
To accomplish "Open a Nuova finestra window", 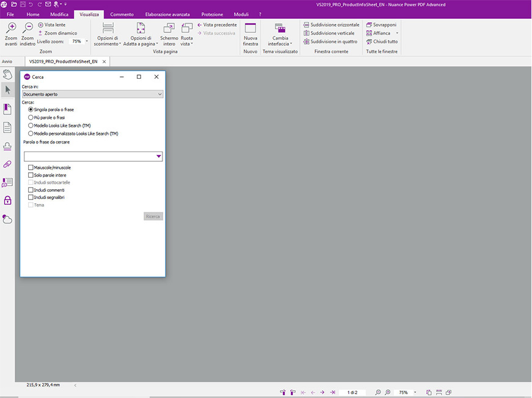I will pos(250,28).
